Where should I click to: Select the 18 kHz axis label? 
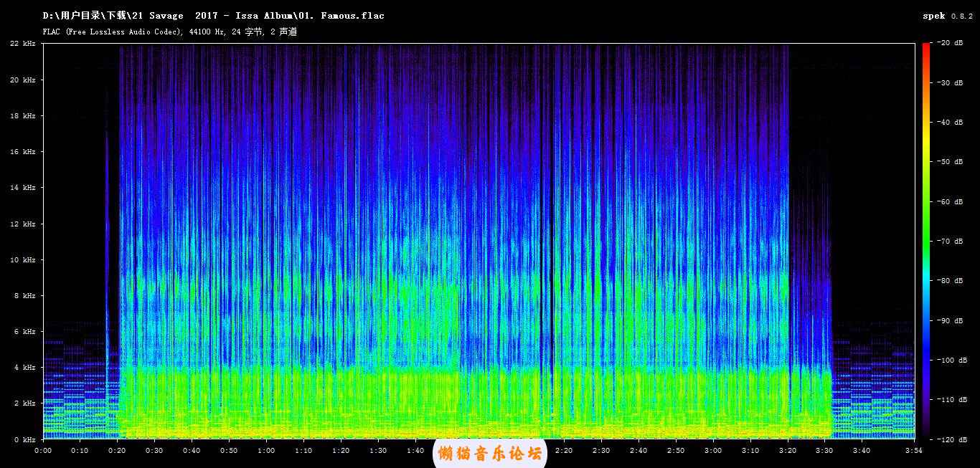pos(23,115)
